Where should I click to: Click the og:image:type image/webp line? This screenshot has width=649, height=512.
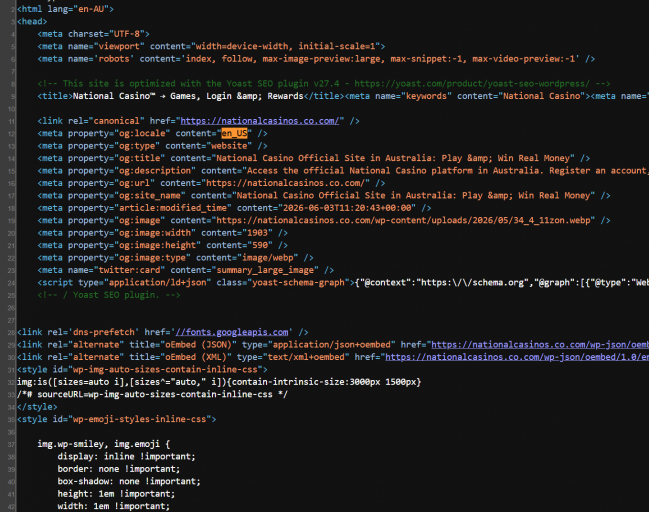[x=175, y=257]
